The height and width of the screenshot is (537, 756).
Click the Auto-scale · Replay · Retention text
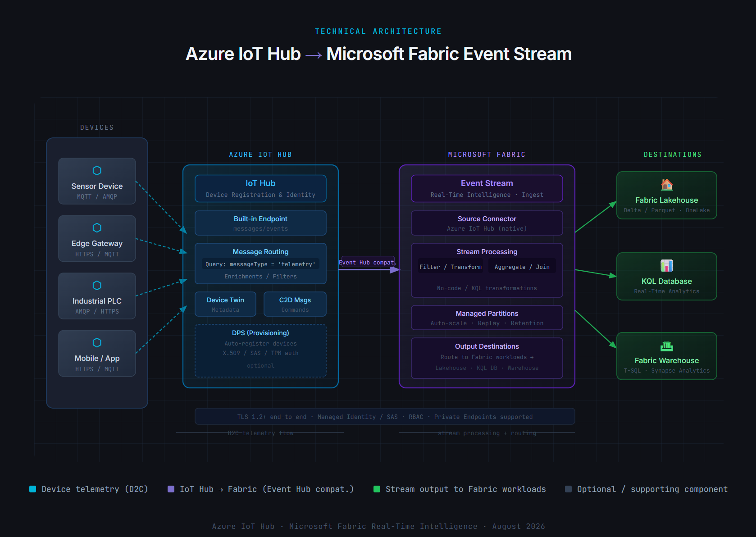click(x=487, y=323)
